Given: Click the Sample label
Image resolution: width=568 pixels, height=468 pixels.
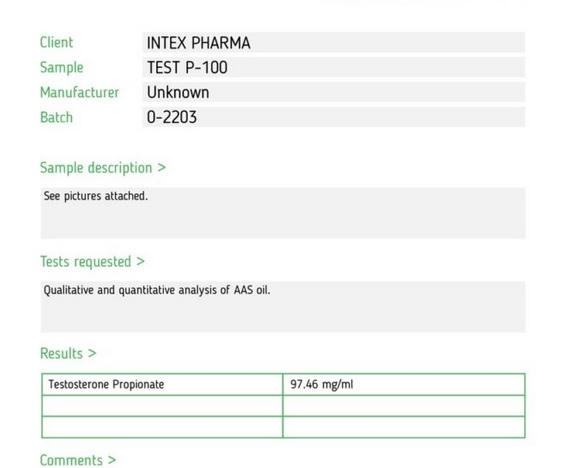Looking at the screenshot, I should pos(62,68).
